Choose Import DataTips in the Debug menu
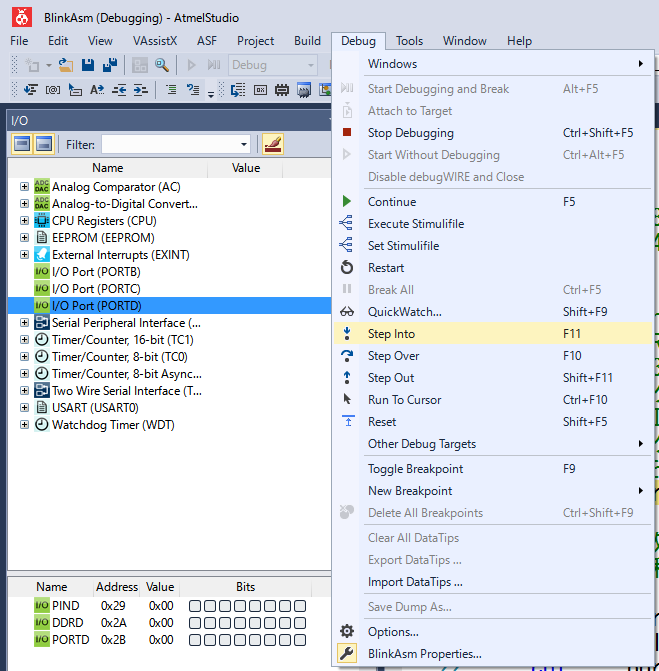Screen dimensions: 659x671 point(493,582)
